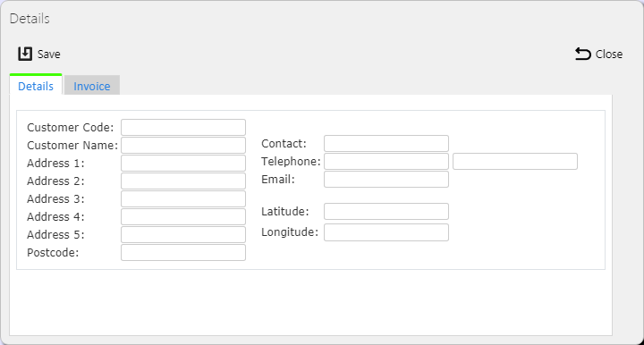This screenshot has height=345, width=644.
Task: Click the first Telephone field
Action: click(386, 162)
